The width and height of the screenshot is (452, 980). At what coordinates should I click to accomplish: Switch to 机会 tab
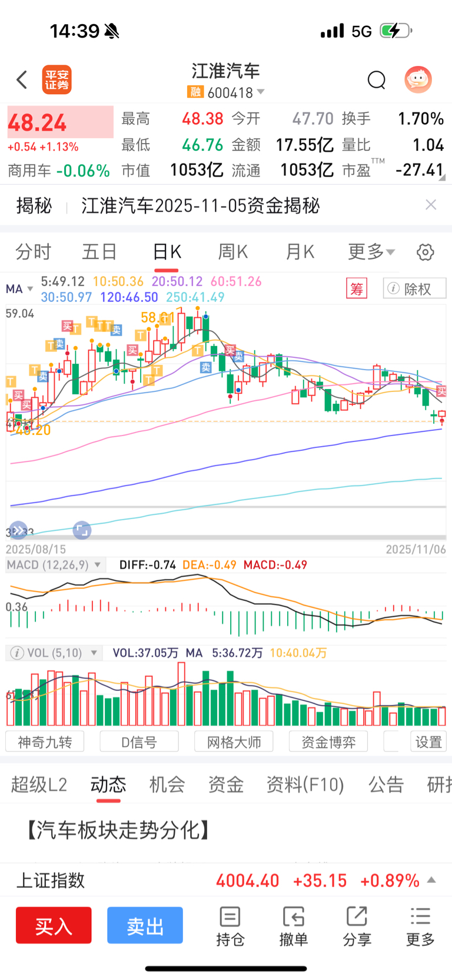pyautogui.click(x=167, y=785)
